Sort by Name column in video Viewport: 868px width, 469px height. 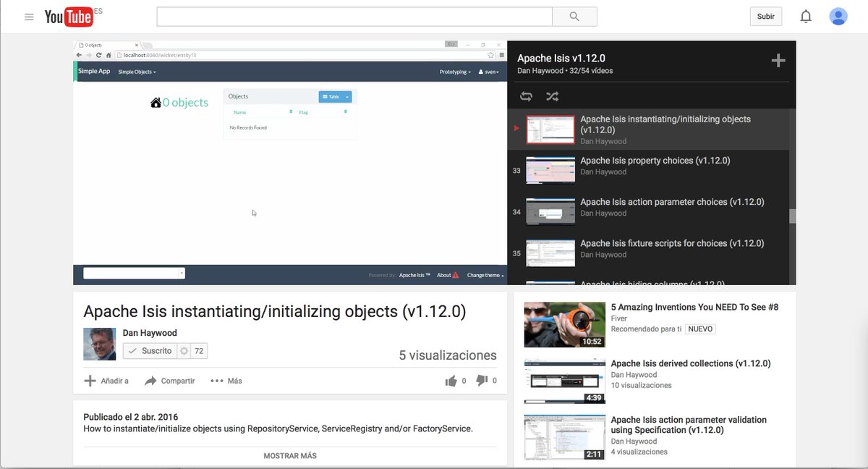(240, 112)
